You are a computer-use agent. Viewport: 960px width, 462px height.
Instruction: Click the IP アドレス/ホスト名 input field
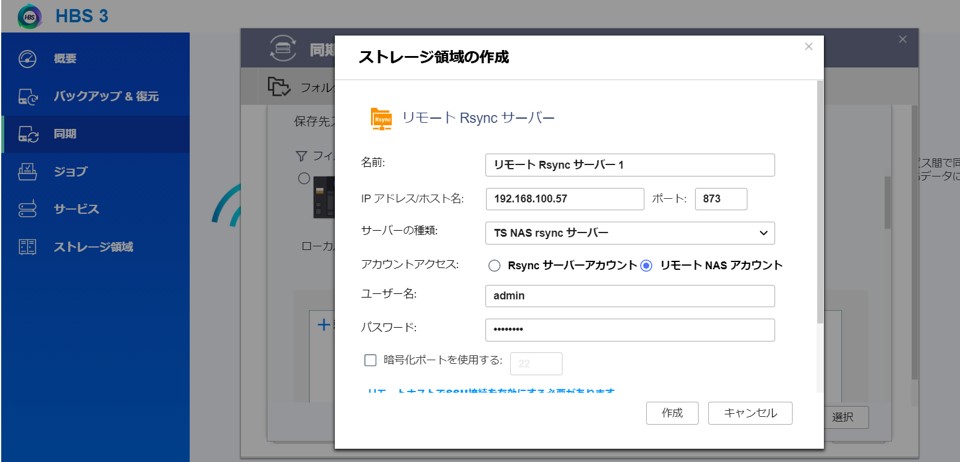click(564, 199)
